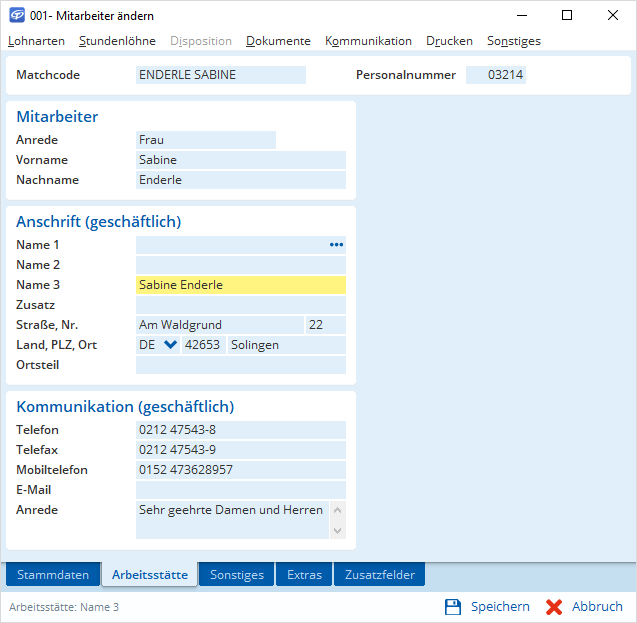The width and height of the screenshot is (637, 623).
Task: Select the Sonstiges tab at bottom
Action: (x=237, y=575)
